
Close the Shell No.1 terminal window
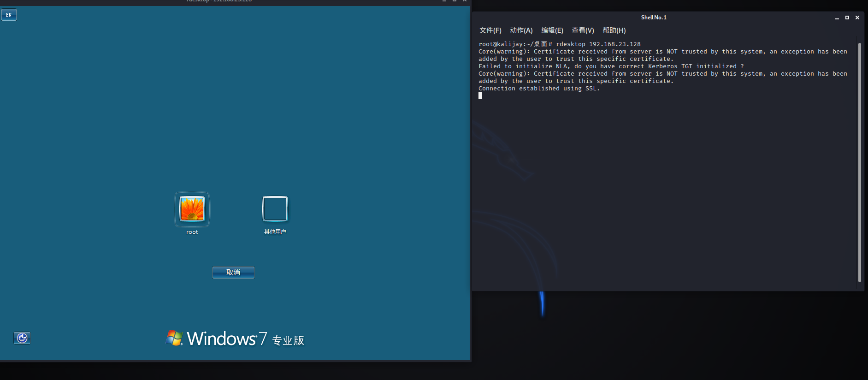pos(857,18)
